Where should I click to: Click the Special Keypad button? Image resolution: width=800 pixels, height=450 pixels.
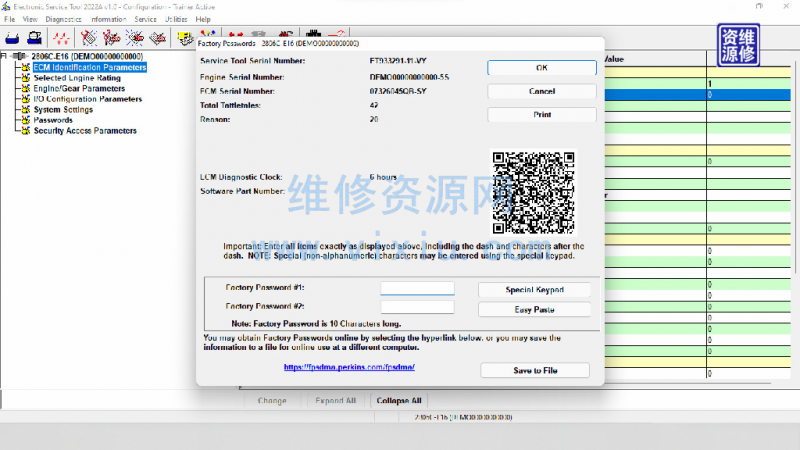point(534,290)
